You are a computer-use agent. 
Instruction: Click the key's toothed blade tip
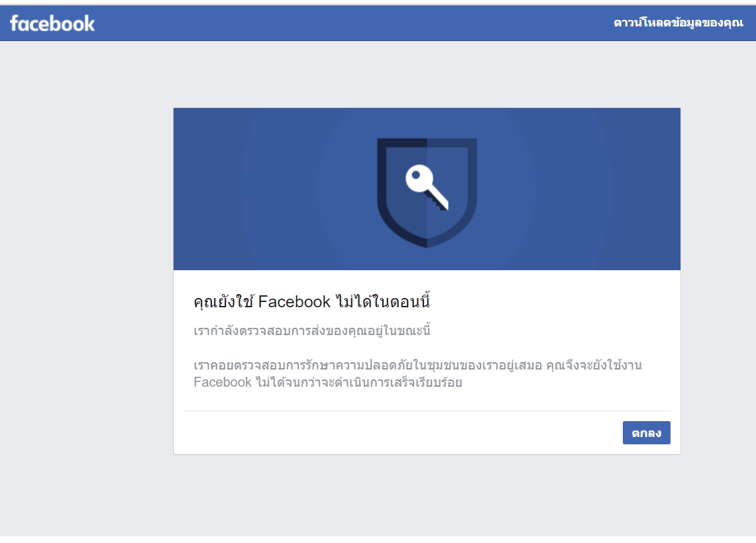coord(443,205)
